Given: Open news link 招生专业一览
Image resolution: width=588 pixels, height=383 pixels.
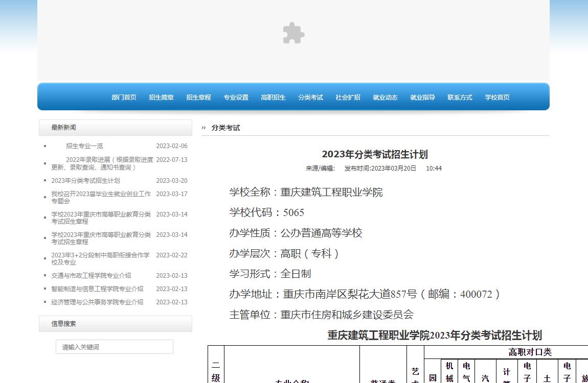Looking at the screenshot, I should tap(84, 146).
